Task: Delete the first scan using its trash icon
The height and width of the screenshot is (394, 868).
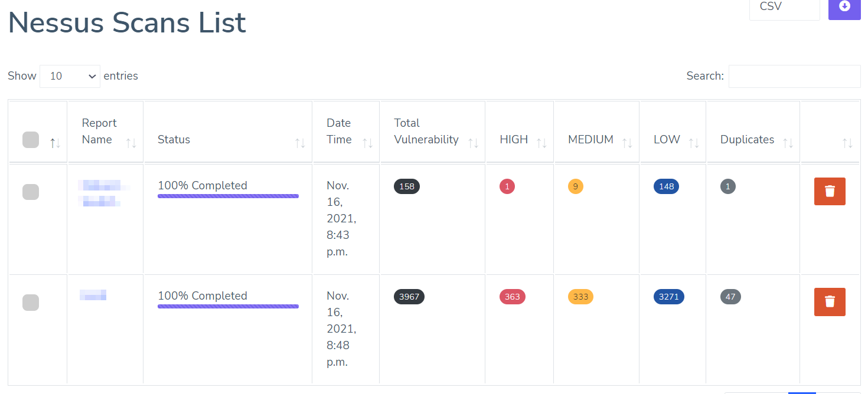Action: (x=830, y=191)
